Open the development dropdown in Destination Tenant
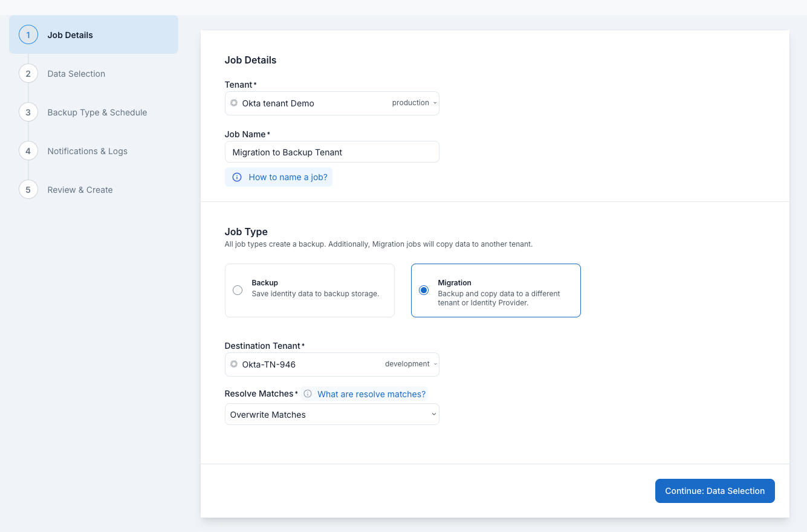This screenshot has height=532, width=807. pyautogui.click(x=410, y=364)
